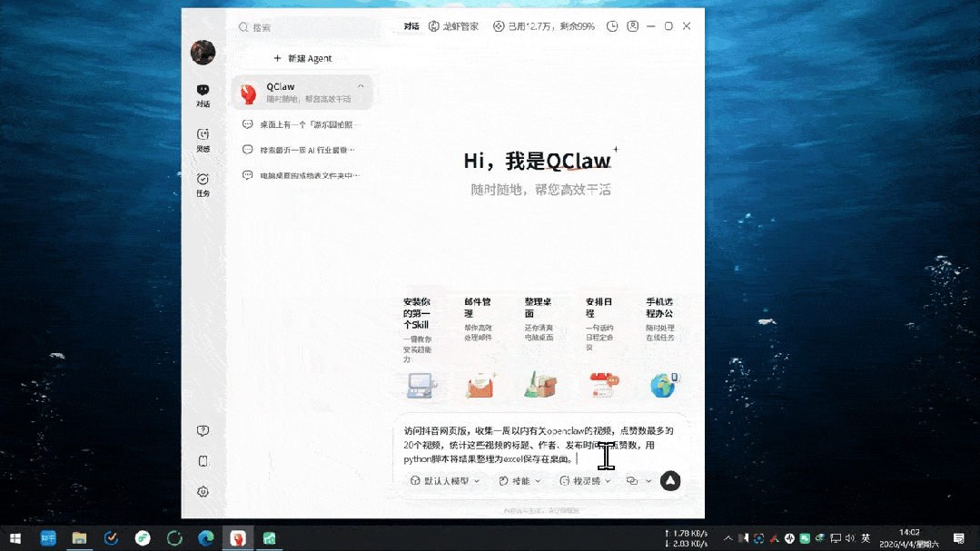980x551 pixels.
Task: Click the envelope illustration for mail management
Action: [x=480, y=384]
